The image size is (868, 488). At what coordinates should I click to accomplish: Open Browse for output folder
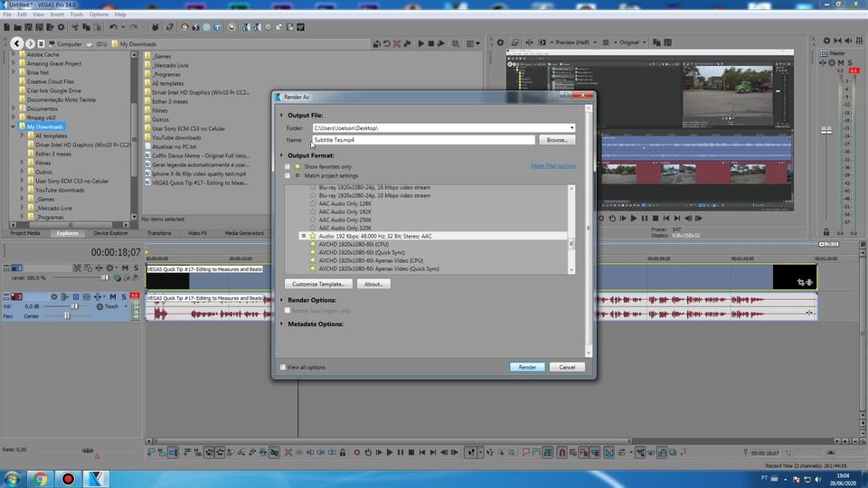tap(557, 140)
